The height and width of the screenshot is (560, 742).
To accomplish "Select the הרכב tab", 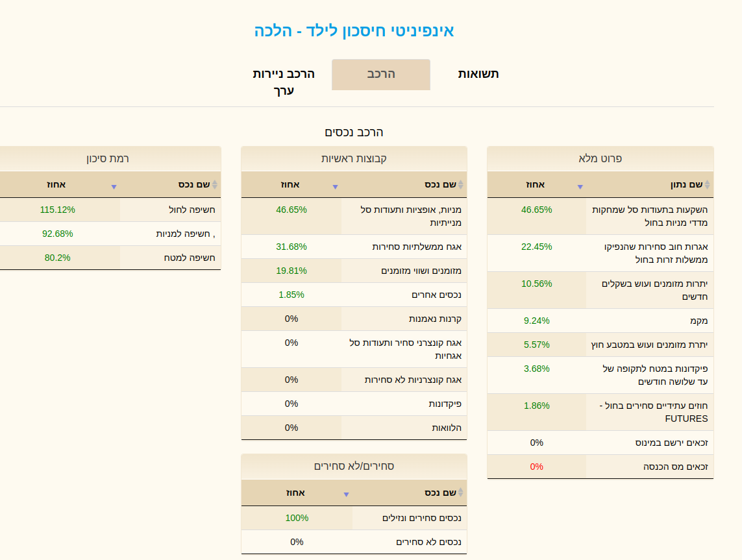I will (x=381, y=74).
